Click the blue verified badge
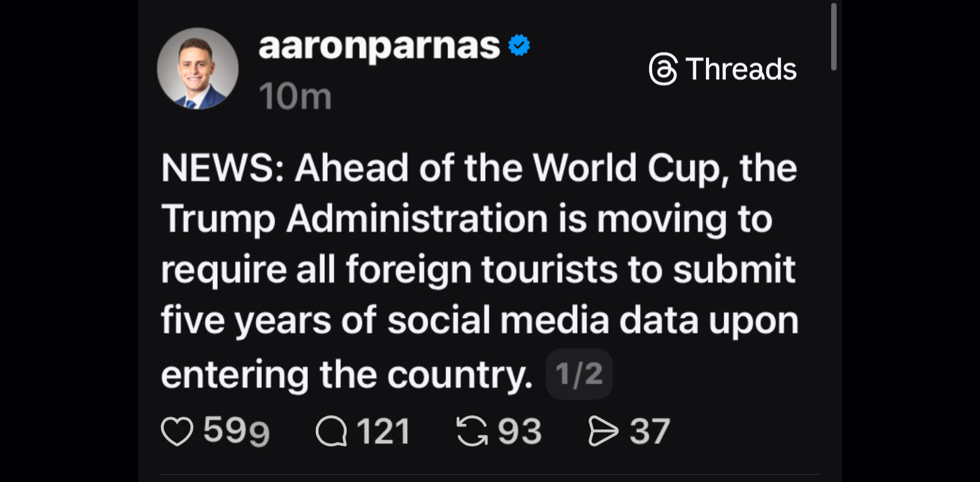980x482 pixels. pos(519,45)
